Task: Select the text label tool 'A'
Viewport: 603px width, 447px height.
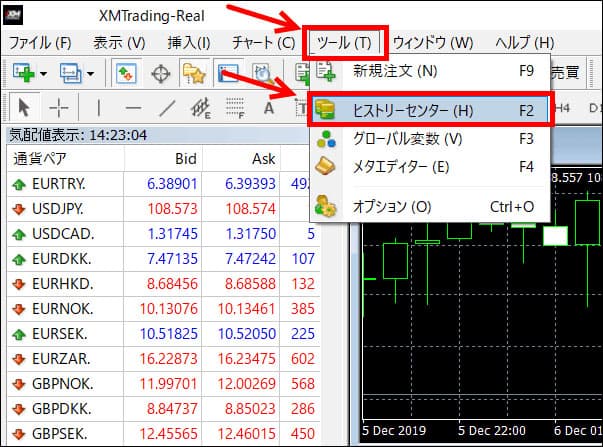Action: click(268, 108)
